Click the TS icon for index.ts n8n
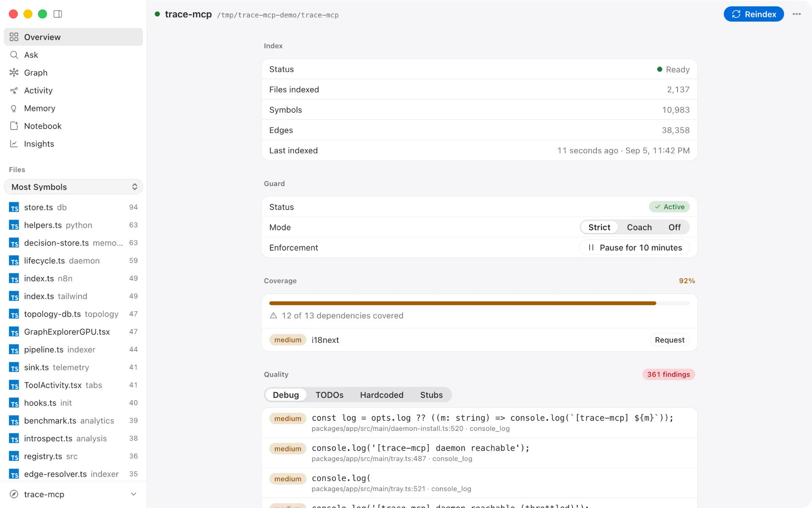Viewport: 812px width, 508px height. (14, 279)
